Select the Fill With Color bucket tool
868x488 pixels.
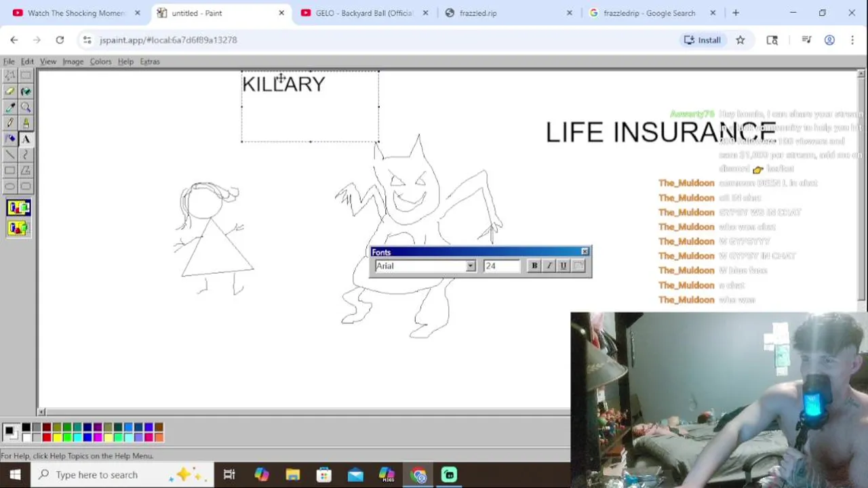tap(26, 91)
